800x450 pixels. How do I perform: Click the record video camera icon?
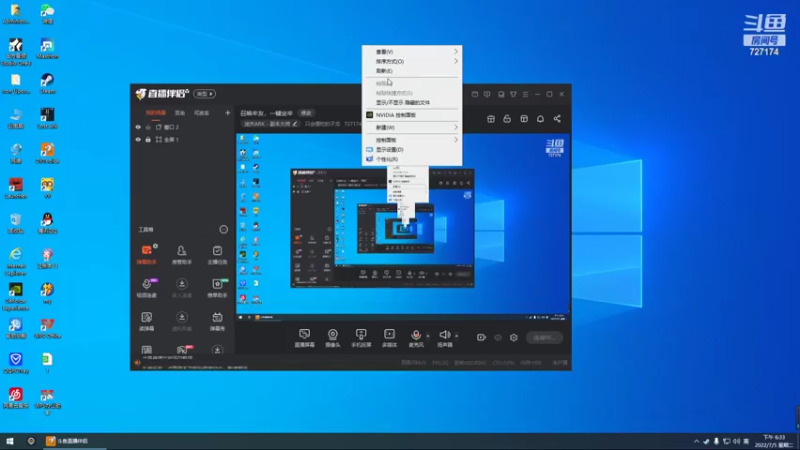coord(481,337)
